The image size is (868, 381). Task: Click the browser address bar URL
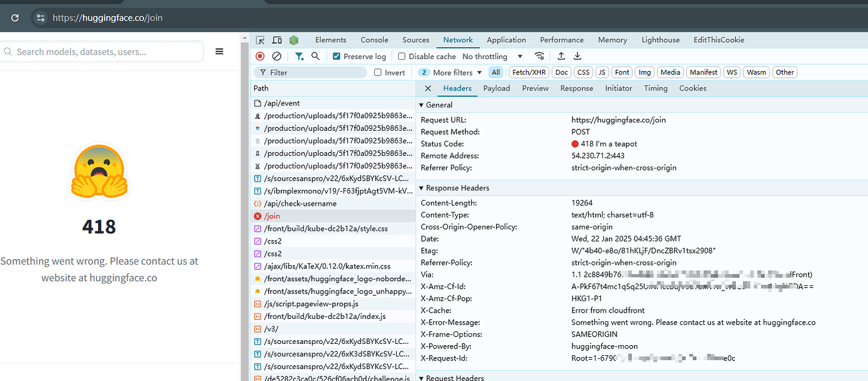click(x=108, y=18)
